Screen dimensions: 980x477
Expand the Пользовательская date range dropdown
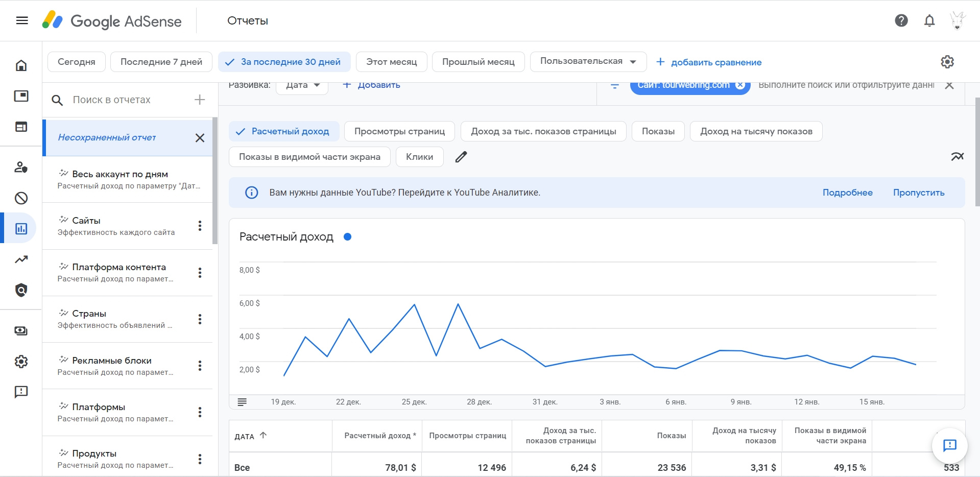point(588,61)
